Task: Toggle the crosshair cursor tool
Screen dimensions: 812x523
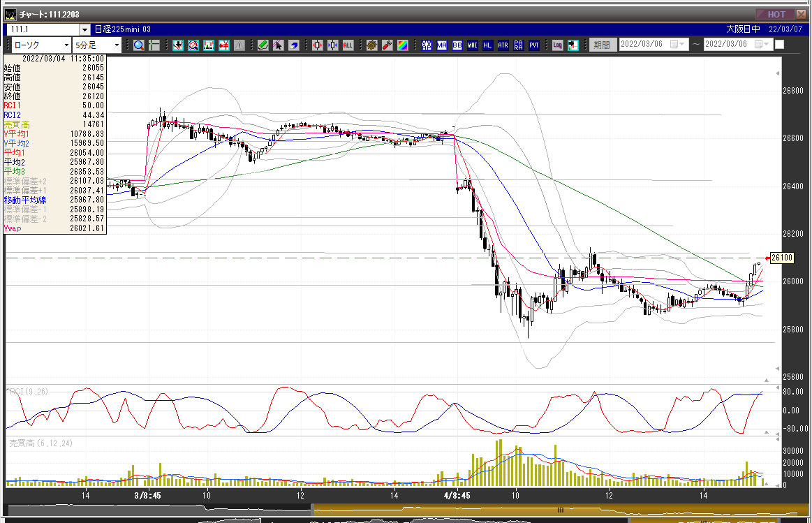Action: pyautogui.click(x=154, y=45)
